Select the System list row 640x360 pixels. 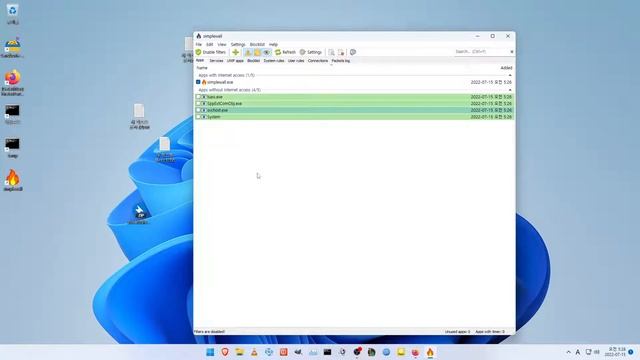click(354, 116)
